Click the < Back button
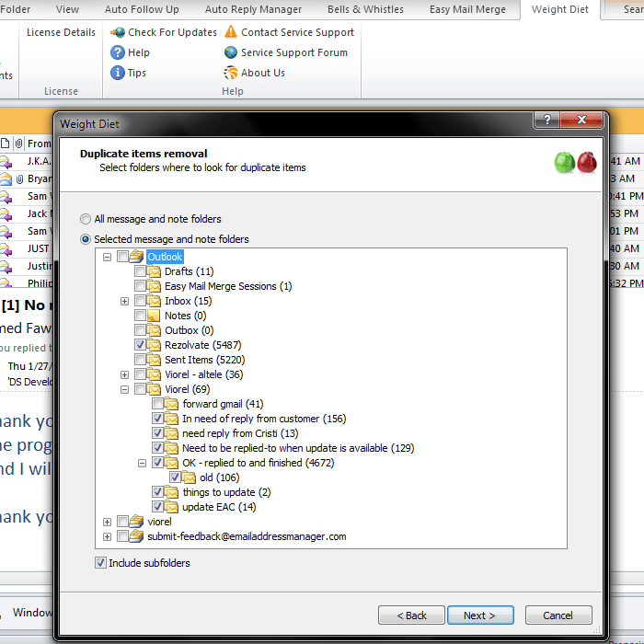 411,615
